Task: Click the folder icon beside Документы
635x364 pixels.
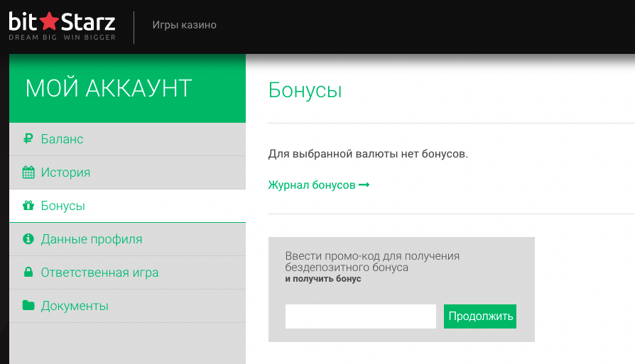Action: click(28, 306)
